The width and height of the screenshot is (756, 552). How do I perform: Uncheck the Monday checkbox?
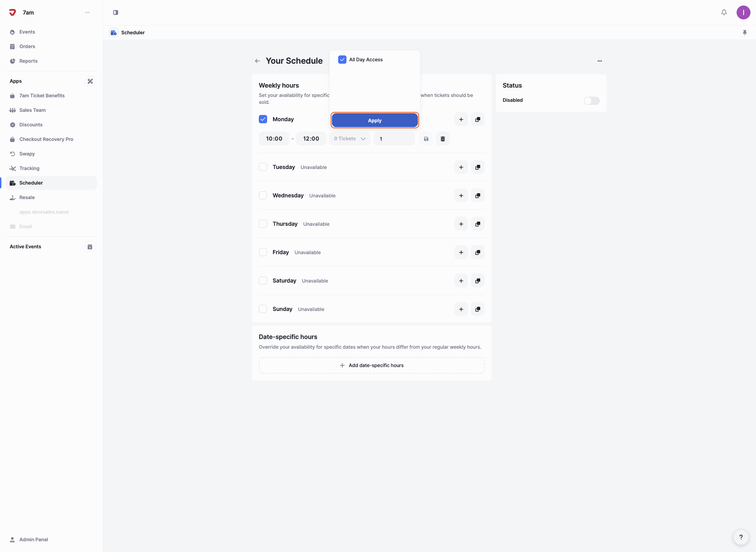[263, 119]
